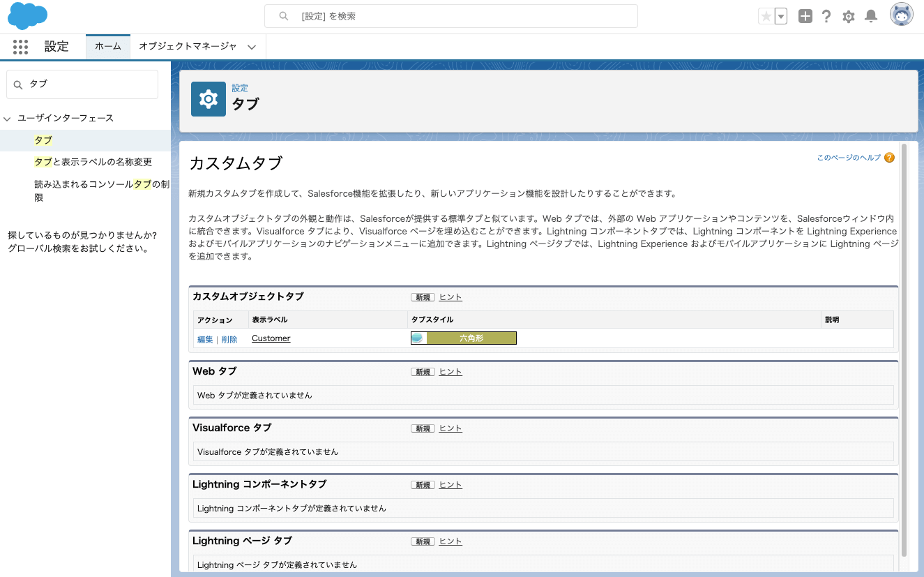
Task: Click ヒント for Web タブ
Action: click(x=450, y=372)
